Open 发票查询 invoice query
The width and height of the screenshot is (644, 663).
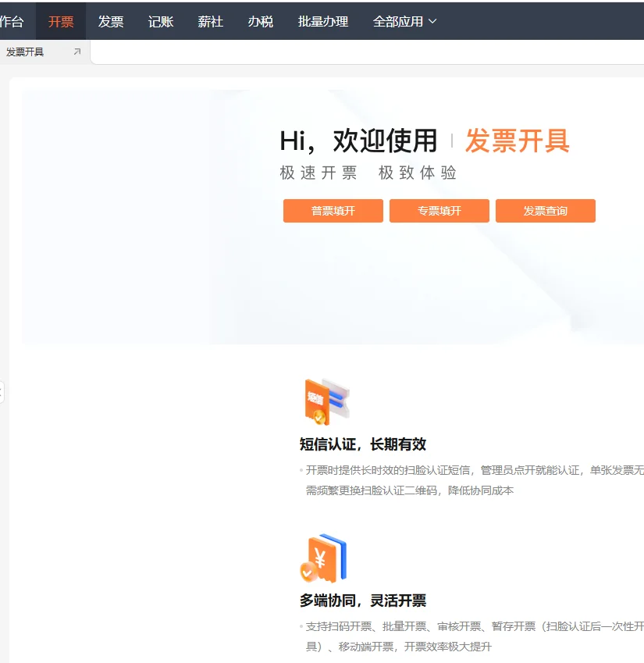click(546, 210)
